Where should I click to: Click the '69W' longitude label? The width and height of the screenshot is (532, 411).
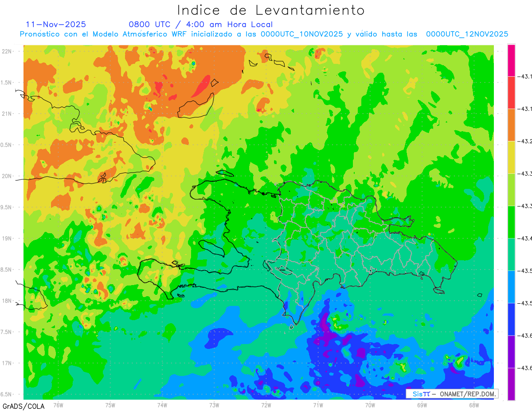[422, 404]
